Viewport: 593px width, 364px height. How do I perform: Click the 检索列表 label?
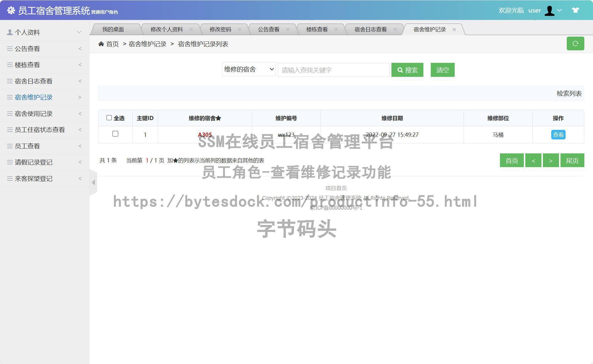click(x=569, y=94)
